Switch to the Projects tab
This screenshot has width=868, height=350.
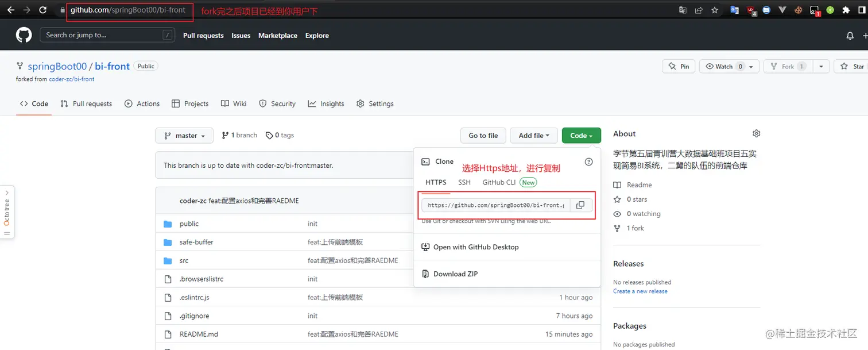click(190, 103)
